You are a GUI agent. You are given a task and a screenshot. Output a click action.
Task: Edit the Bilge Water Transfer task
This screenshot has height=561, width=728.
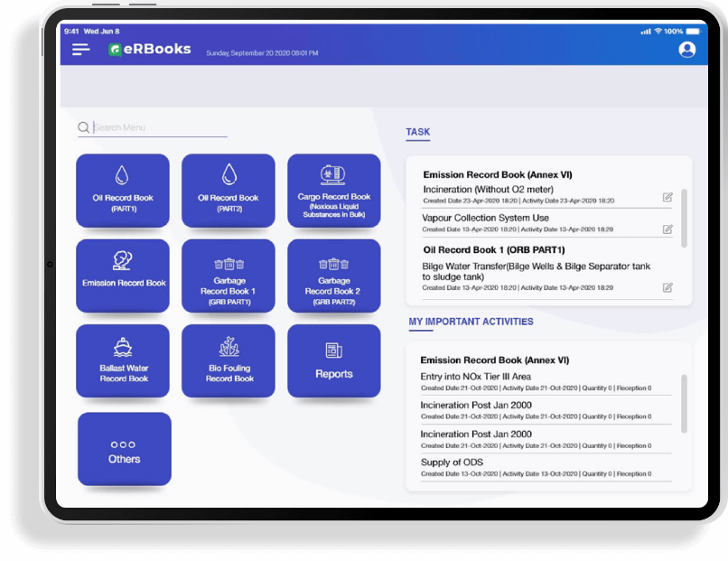point(667,287)
